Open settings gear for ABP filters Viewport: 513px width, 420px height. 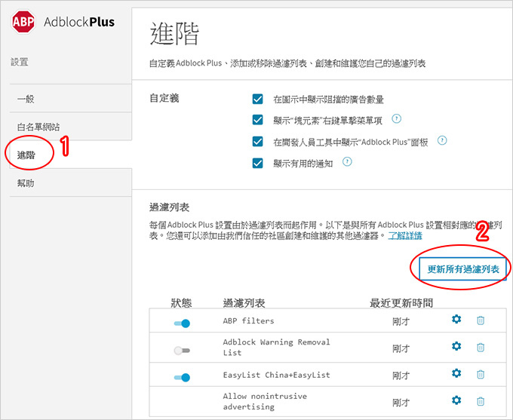456,319
